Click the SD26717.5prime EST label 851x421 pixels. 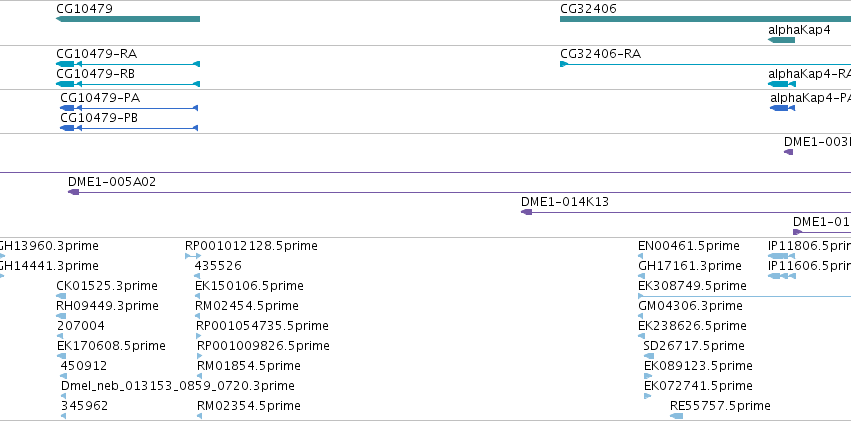(x=694, y=346)
